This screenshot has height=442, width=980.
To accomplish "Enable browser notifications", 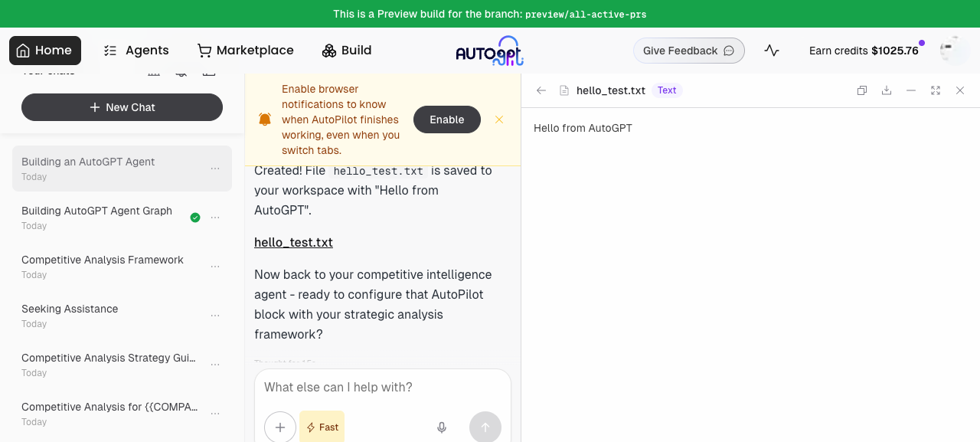I will click(x=447, y=120).
